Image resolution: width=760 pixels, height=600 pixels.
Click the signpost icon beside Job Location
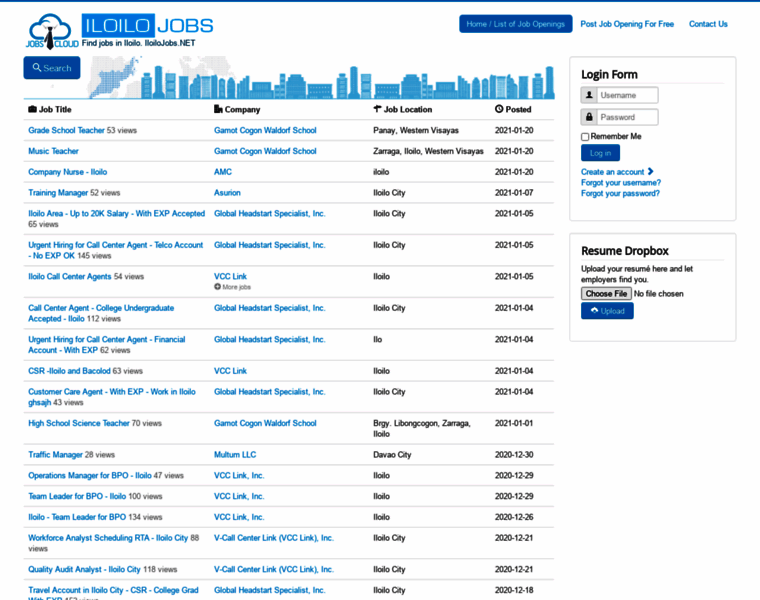pos(377,109)
